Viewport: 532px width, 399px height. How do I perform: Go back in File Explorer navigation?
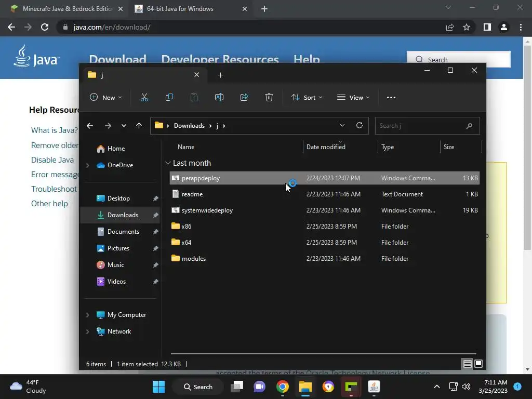90,126
